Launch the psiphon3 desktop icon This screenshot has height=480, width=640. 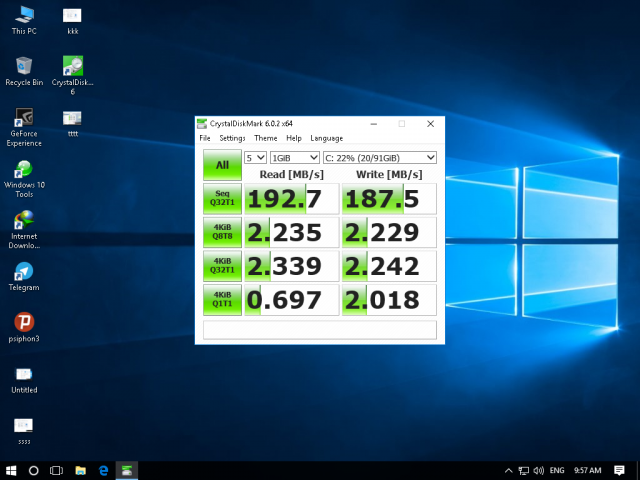point(22,323)
